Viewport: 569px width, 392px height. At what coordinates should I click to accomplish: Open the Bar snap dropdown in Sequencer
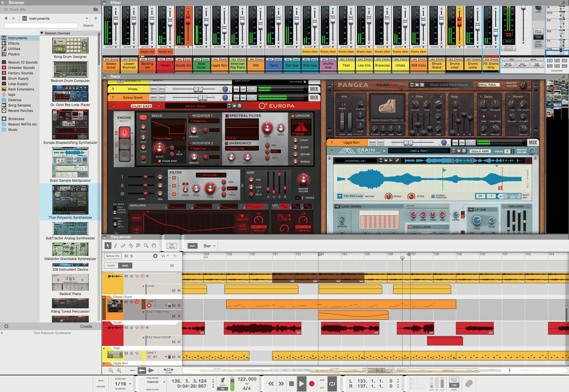point(209,246)
